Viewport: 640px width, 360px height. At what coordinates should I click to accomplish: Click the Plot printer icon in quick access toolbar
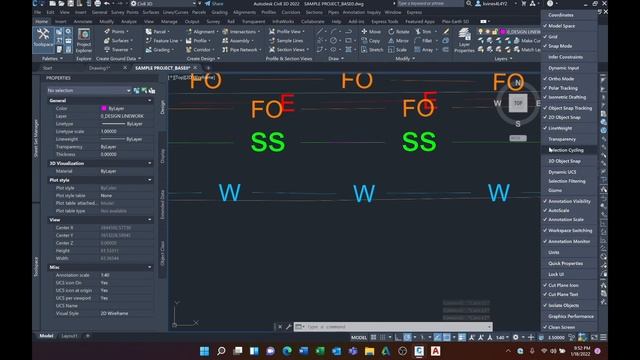click(x=98, y=4)
